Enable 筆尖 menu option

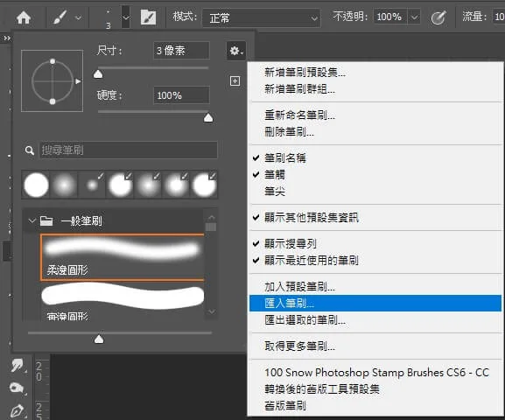pyautogui.click(x=375, y=192)
